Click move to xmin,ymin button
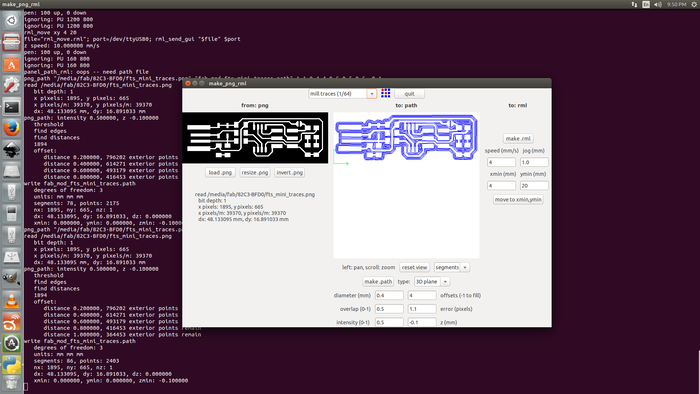 click(518, 199)
